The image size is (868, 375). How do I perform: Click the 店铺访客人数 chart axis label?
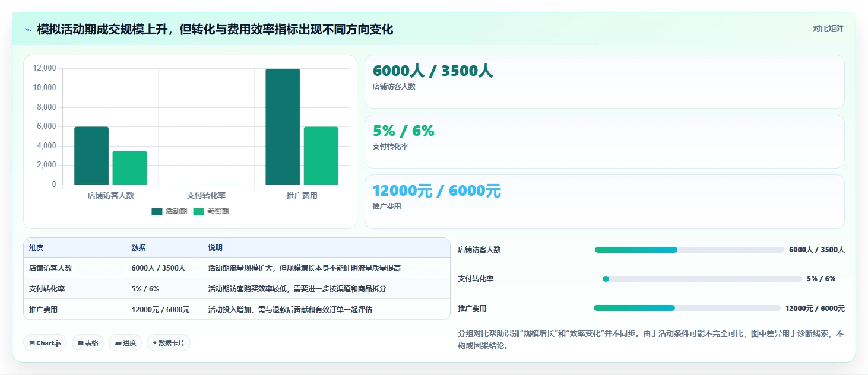(x=110, y=195)
